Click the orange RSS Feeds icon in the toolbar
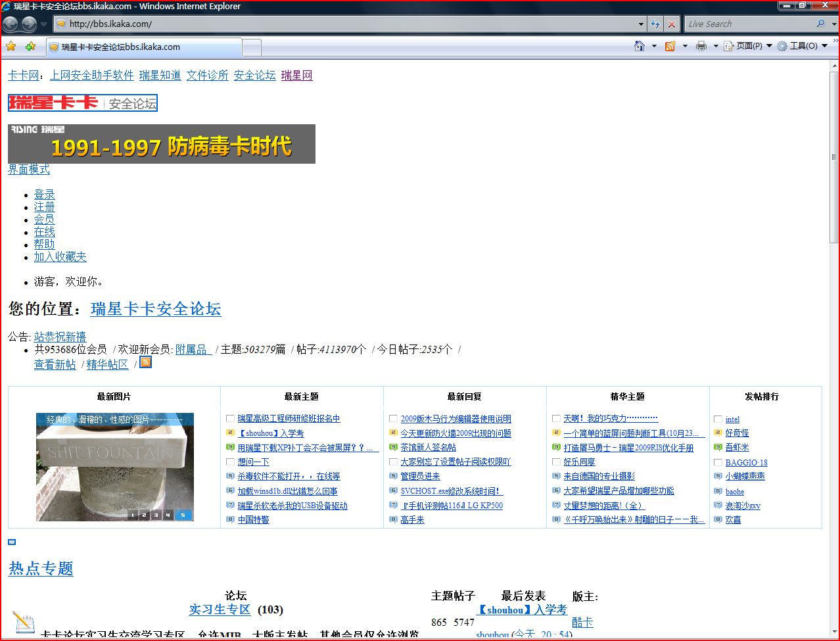The height and width of the screenshot is (641, 840). [x=670, y=46]
